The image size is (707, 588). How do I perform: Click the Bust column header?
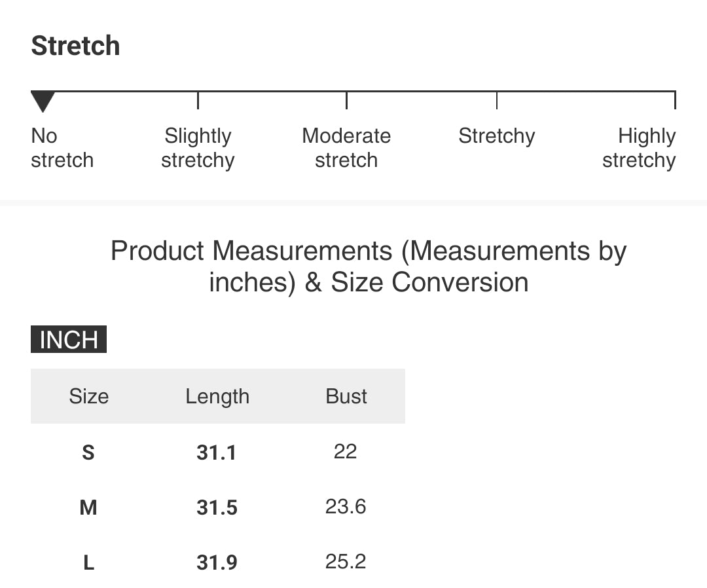346,396
